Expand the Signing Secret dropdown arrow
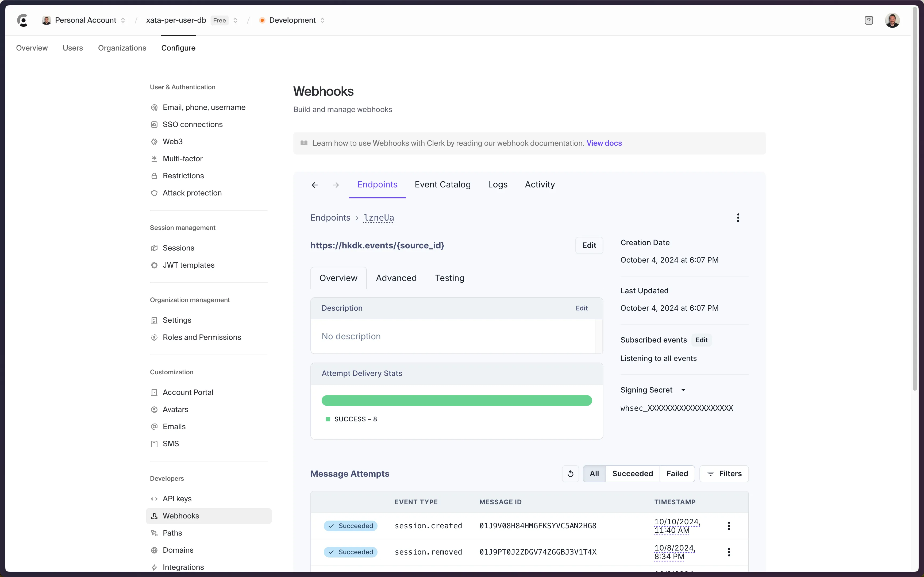 pyautogui.click(x=683, y=390)
